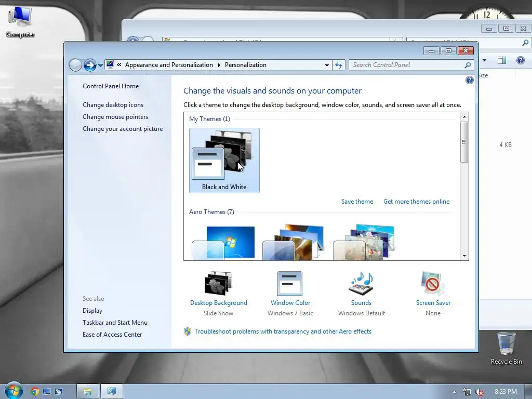Open the Screen Saver icon

(x=433, y=283)
